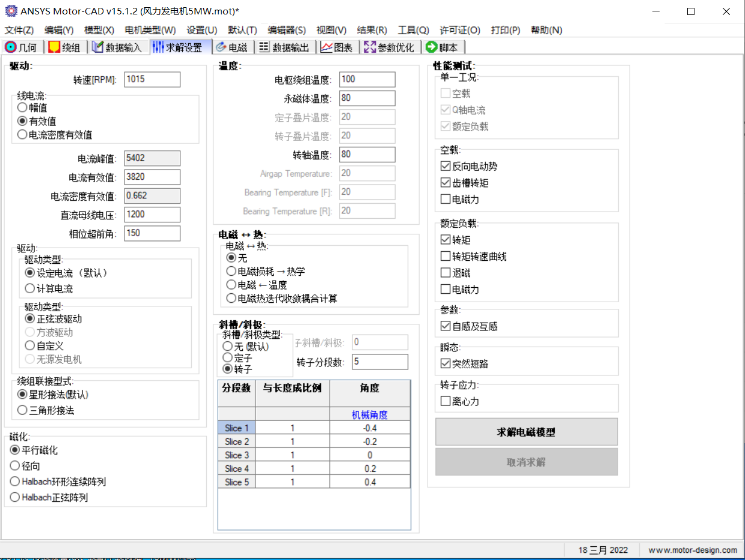The width and height of the screenshot is (745, 560).
Task: Select the 三角形接法 winding connection
Action: (x=22, y=410)
